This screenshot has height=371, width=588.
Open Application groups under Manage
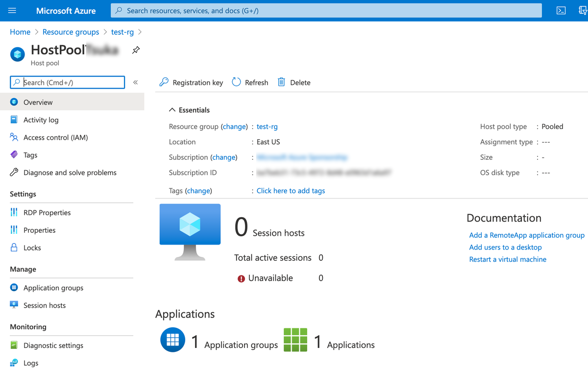tap(53, 288)
